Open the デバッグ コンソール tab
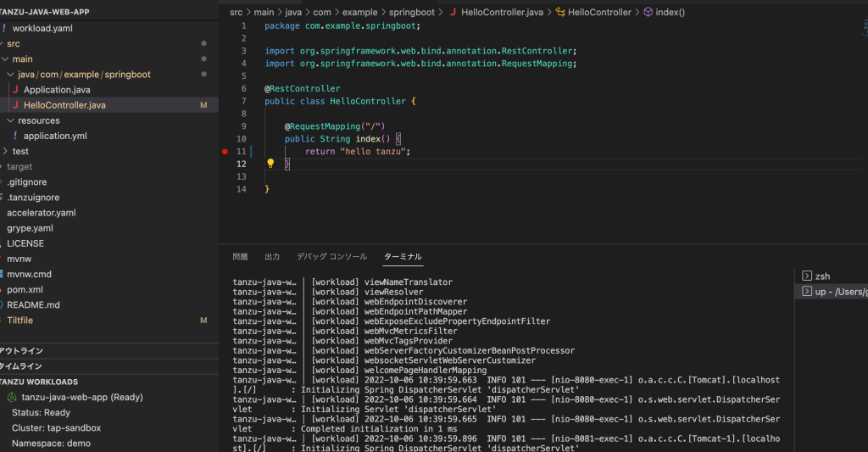The image size is (868, 452). [x=331, y=256]
